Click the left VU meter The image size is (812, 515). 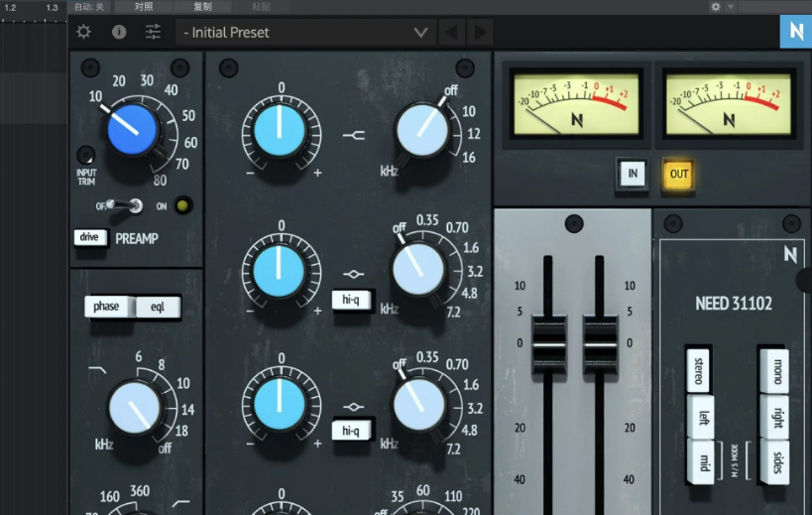coord(576,103)
